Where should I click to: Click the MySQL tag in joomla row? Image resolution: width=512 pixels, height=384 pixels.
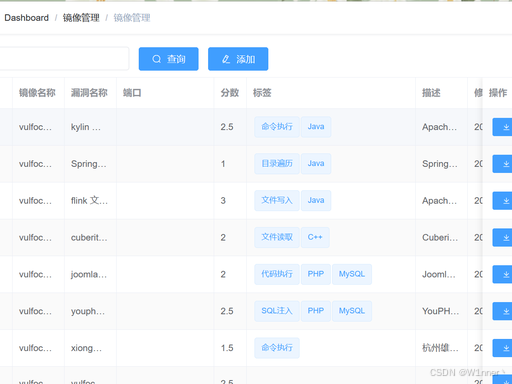pos(352,274)
